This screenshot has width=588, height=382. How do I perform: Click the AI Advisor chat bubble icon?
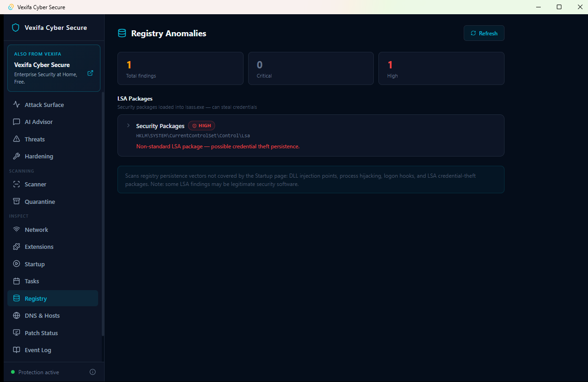point(17,122)
